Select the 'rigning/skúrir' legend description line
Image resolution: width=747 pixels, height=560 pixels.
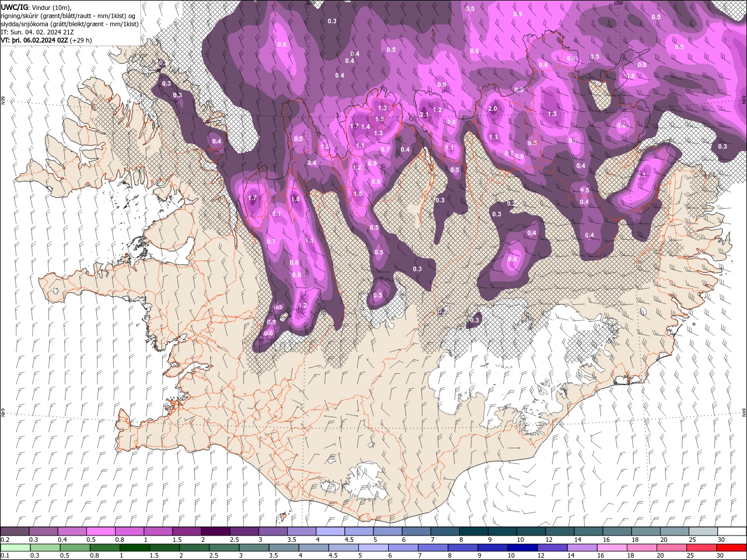pyautogui.click(x=69, y=16)
